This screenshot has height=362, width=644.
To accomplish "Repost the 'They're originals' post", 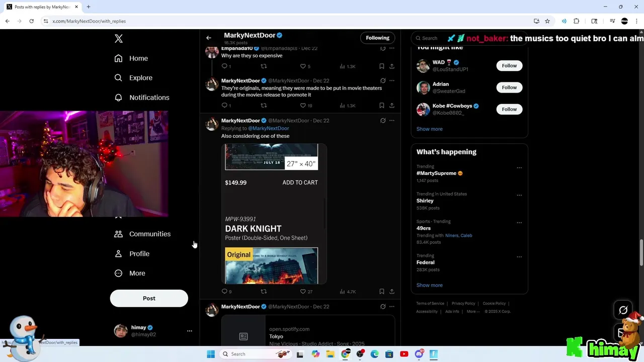I will (x=264, y=106).
